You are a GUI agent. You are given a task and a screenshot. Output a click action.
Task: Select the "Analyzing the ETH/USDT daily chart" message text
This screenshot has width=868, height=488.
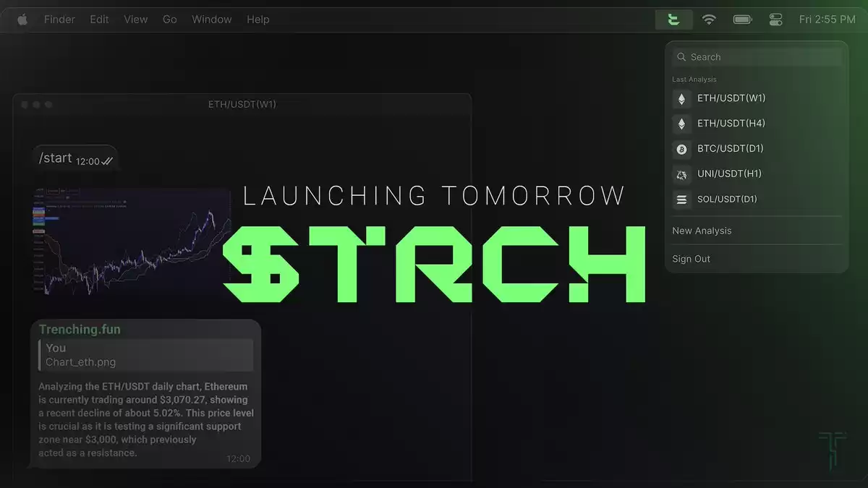tap(146, 419)
